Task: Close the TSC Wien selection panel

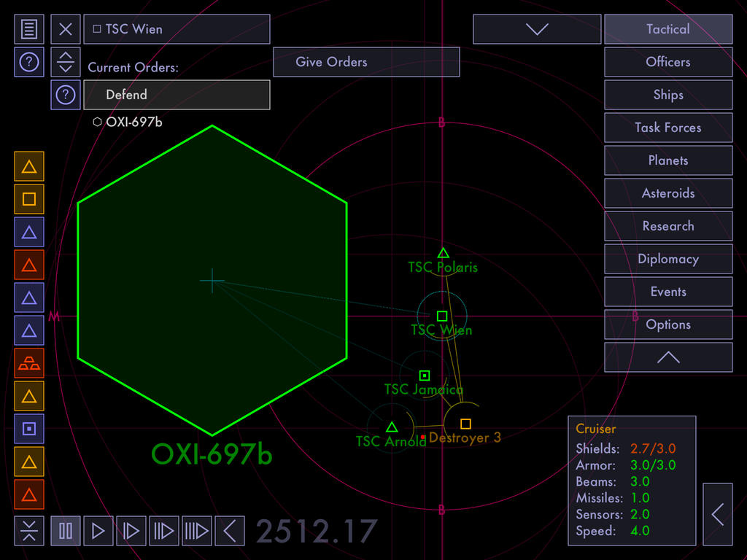Action: point(66,29)
